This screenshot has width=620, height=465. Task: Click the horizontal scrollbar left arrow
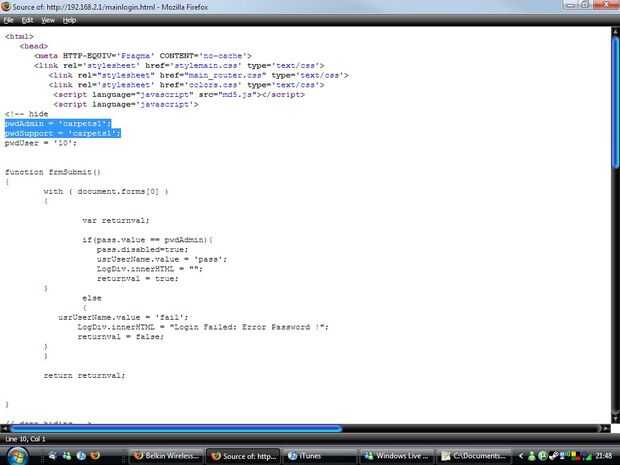4,428
